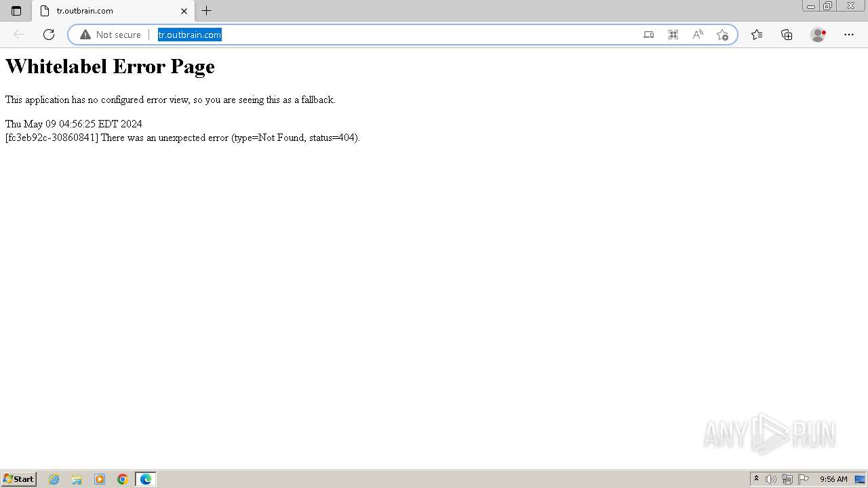
Task: Open Windows Media Player from taskbar
Action: tap(100, 479)
